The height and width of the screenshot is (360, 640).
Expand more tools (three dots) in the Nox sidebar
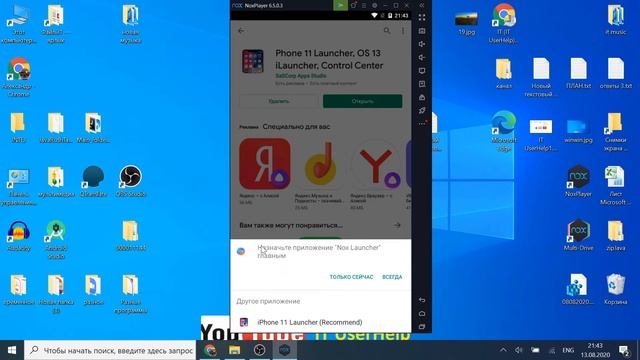click(422, 123)
